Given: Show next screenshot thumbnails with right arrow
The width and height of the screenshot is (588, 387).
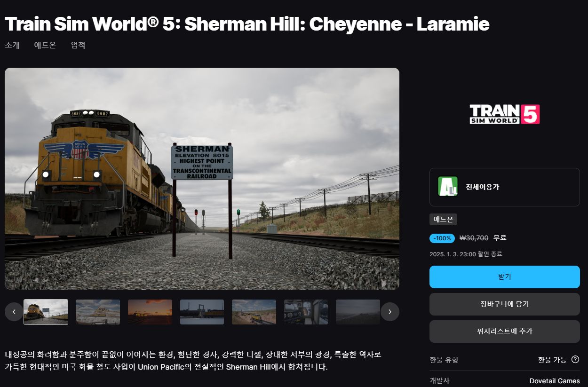Looking at the screenshot, I should point(390,312).
